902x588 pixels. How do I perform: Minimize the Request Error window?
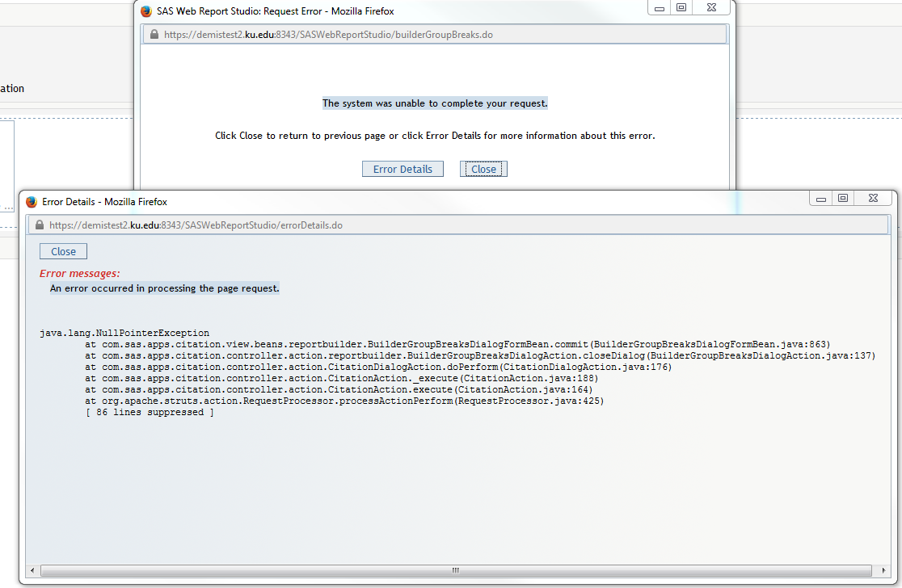tap(660, 8)
